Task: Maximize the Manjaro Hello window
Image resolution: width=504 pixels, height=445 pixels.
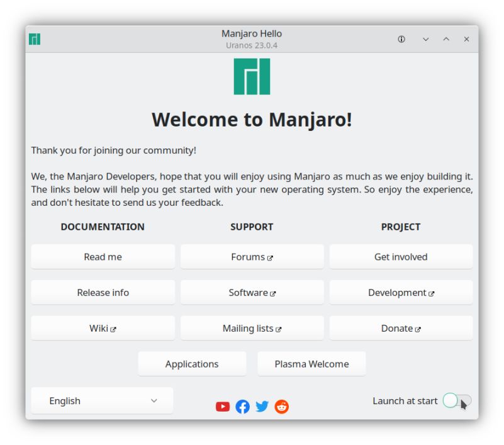Action: [x=446, y=39]
